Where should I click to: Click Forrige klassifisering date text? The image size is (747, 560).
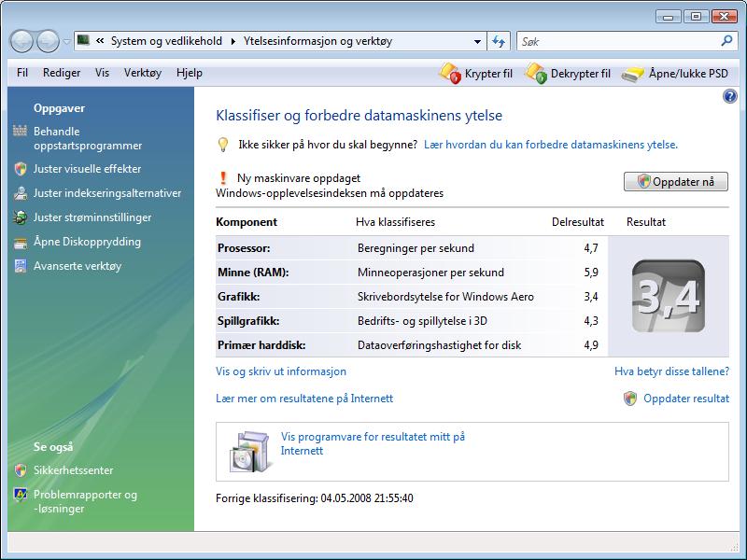(x=315, y=498)
